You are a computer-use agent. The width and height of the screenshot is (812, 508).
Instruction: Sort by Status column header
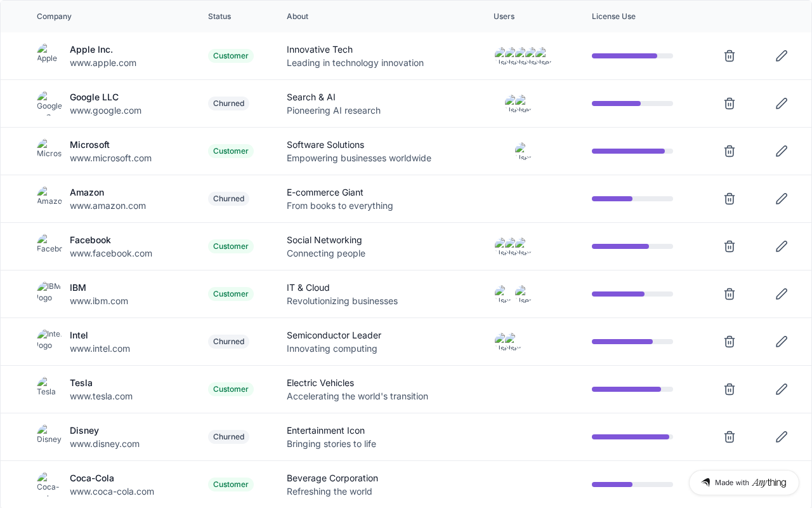point(219,17)
